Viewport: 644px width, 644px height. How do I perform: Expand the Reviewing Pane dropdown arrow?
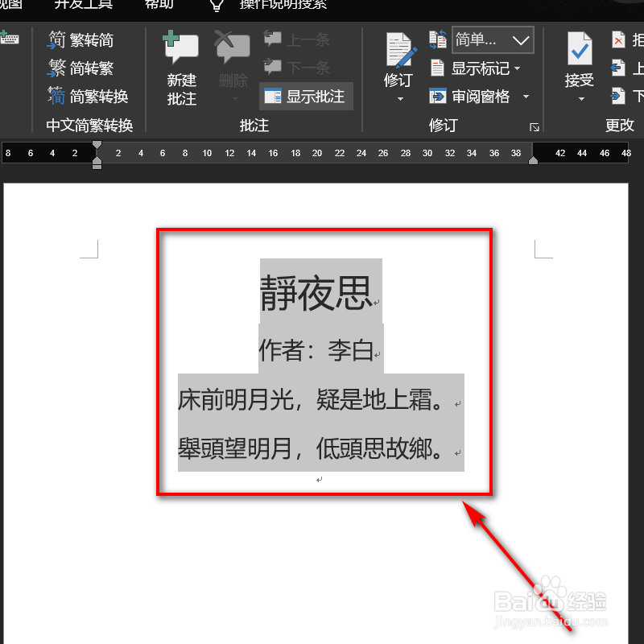(527, 95)
